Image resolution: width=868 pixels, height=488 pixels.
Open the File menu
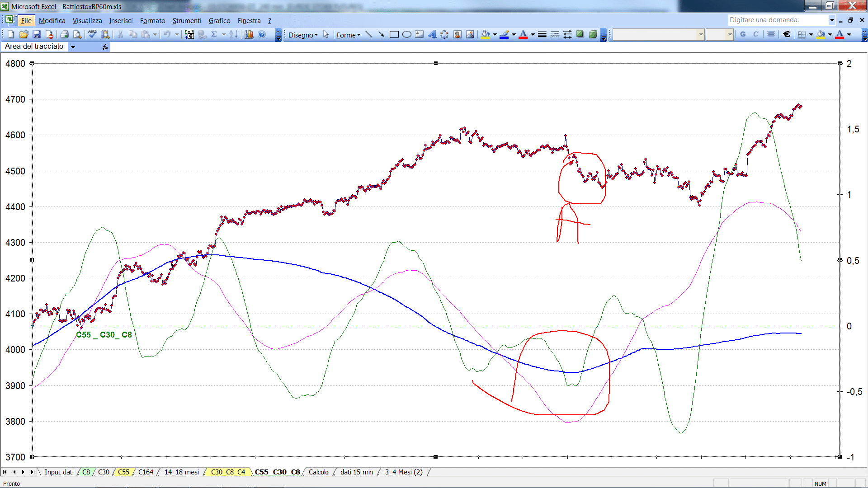(26, 21)
